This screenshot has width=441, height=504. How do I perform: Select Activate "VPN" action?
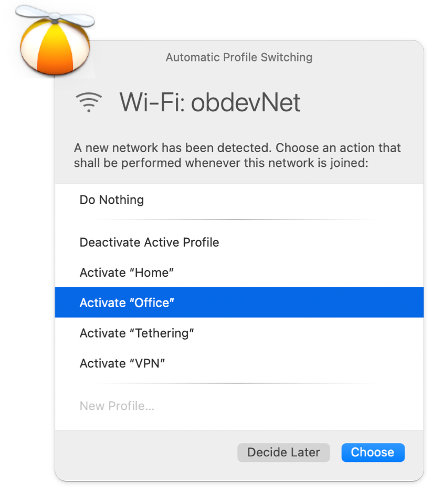click(239, 363)
